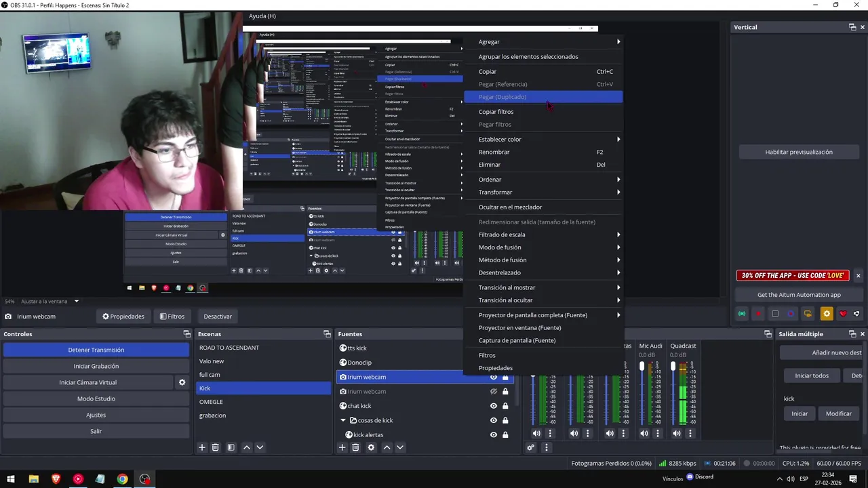The image size is (868, 488).
Task: Choose Renombrar in context menu
Action: point(542,152)
